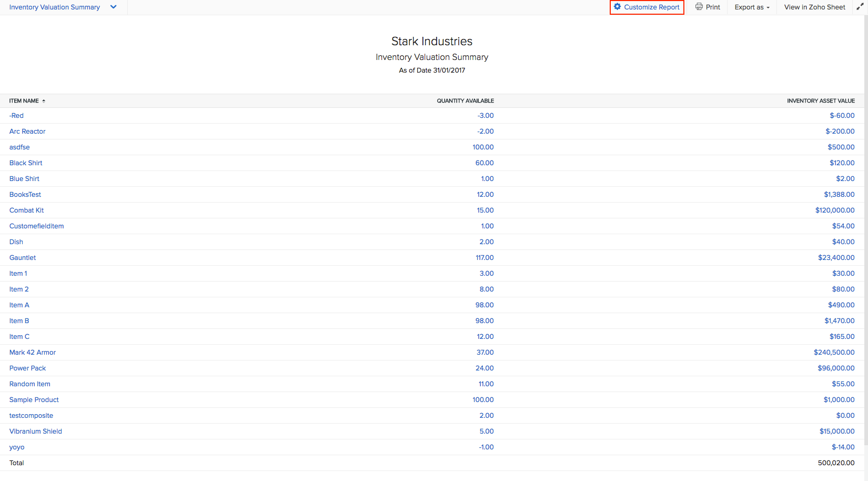Image resolution: width=868 pixels, height=481 pixels.
Task: Open the Arc Reactor item link
Action: (27, 132)
